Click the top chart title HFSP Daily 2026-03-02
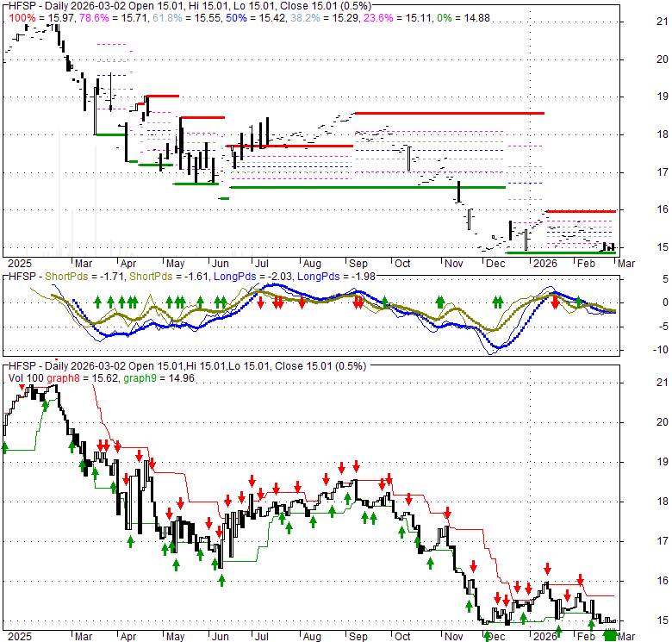 click(190, 5)
